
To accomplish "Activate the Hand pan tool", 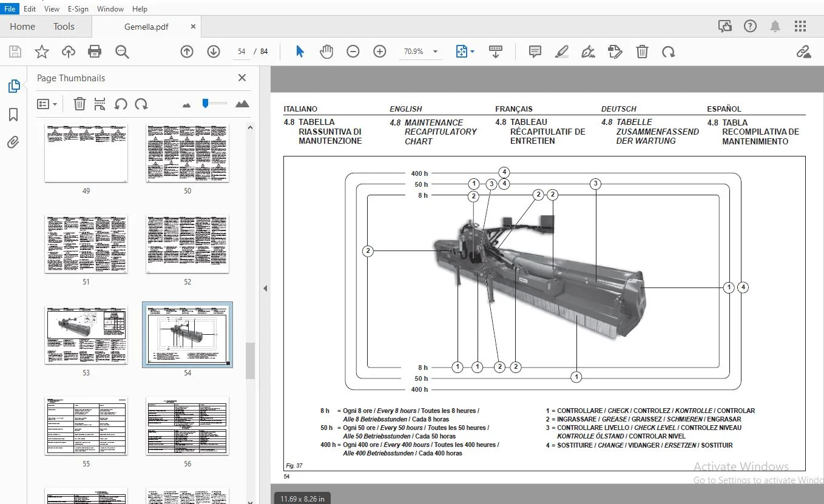I will [x=326, y=52].
